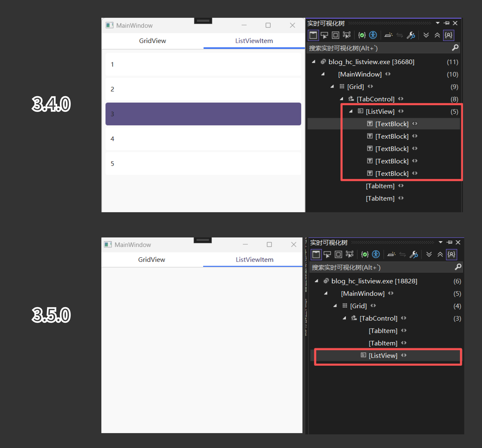482x448 pixels.
Task: Click Select Element icon in 3.4.0 tree toolbar
Action: (x=324, y=35)
